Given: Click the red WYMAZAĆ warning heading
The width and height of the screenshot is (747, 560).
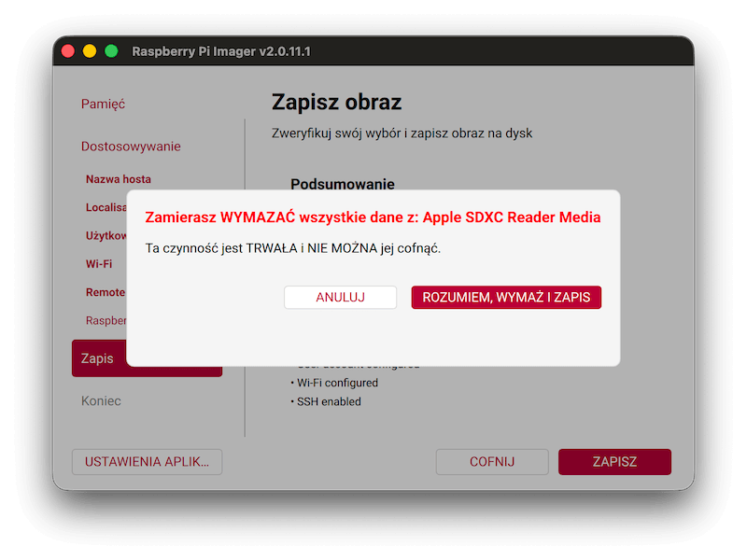Looking at the screenshot, I should coord(373,217).
